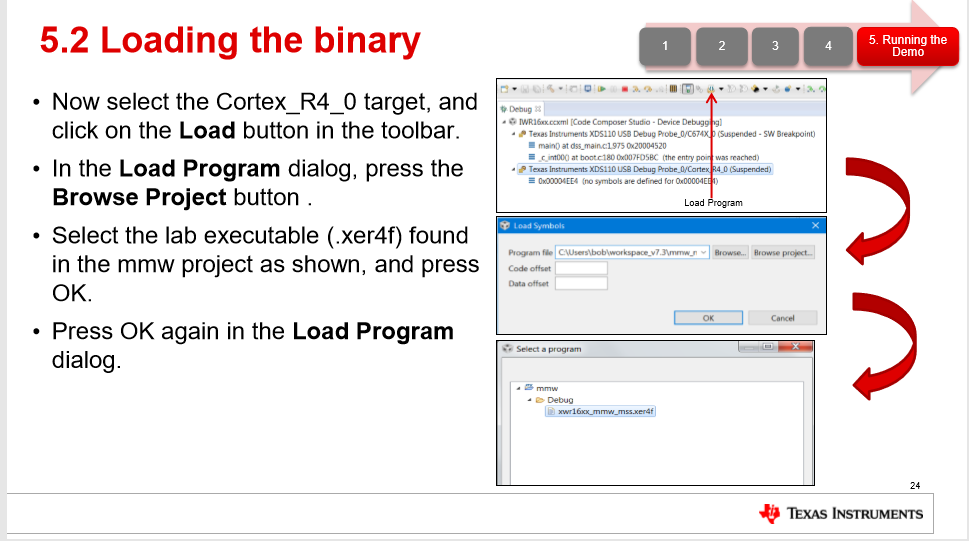Click the Select a program title icon
Viewport: 969px width, 541px height.
508,349
